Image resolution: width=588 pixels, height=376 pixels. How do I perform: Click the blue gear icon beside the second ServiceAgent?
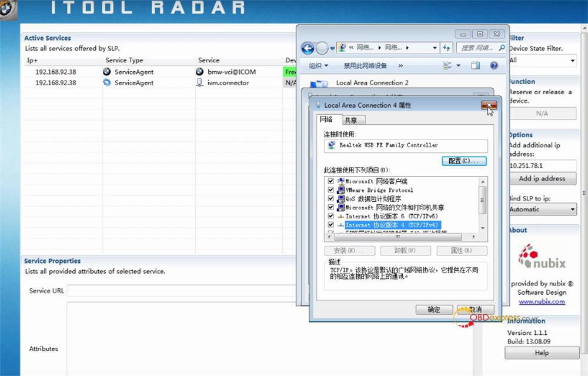(107, 82)
